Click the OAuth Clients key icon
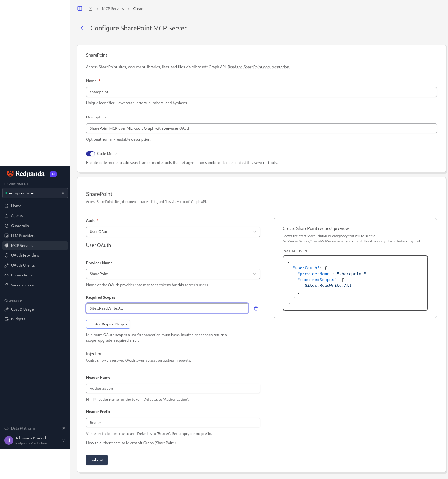 (7, 265)
